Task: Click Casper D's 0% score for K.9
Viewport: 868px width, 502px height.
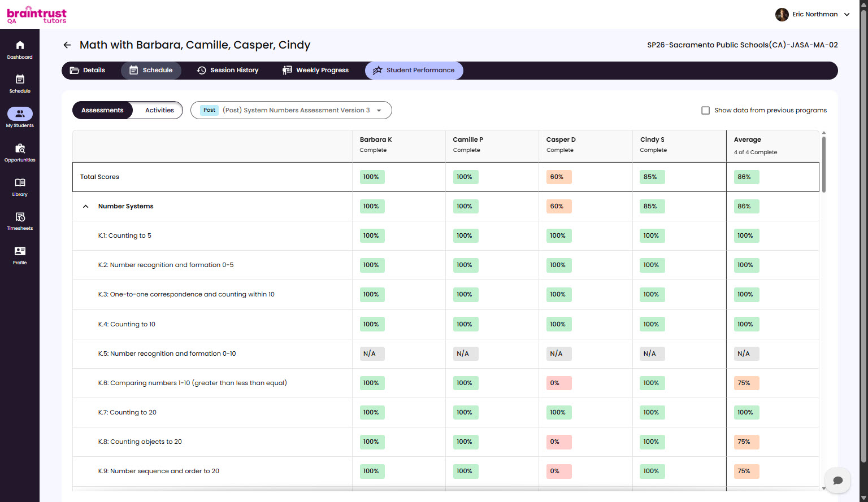Action: pos(559,471)
